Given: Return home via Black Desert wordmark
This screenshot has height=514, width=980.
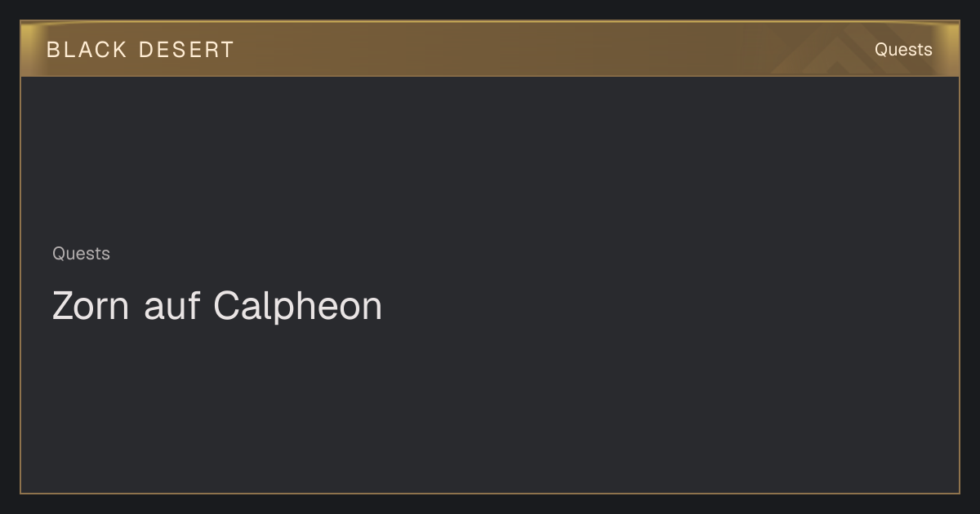Looking at the screenshot, I should coord(140,50).
